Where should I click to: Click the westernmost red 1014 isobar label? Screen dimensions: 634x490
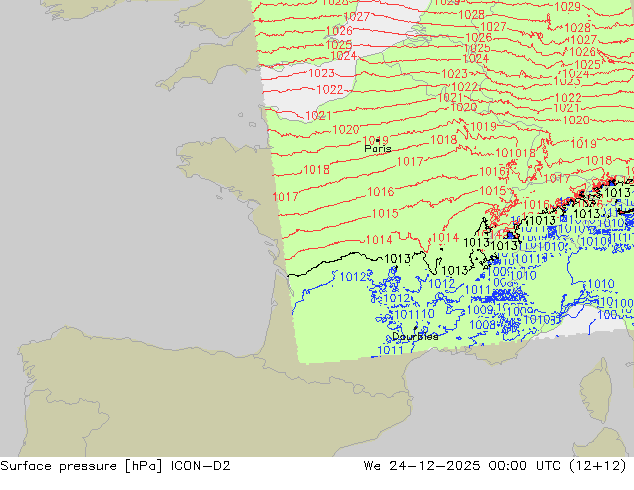tap(379, 240)
